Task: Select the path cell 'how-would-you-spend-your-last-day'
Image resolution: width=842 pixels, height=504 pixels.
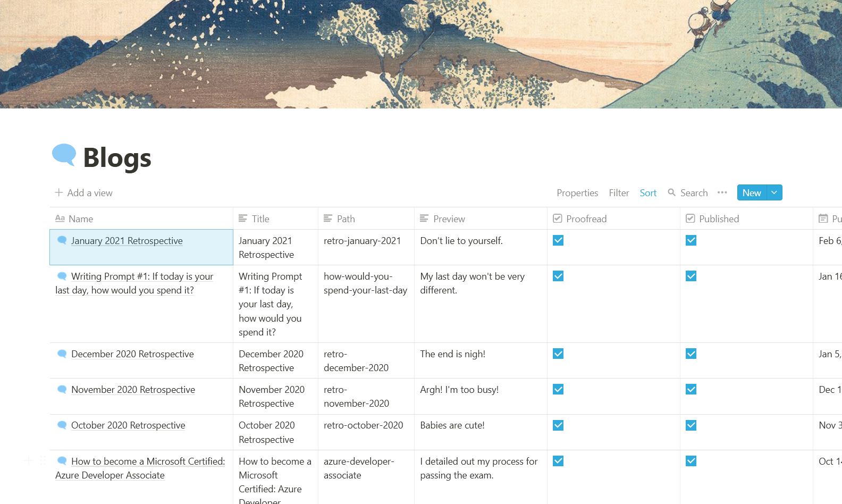Action: point(366,304)
